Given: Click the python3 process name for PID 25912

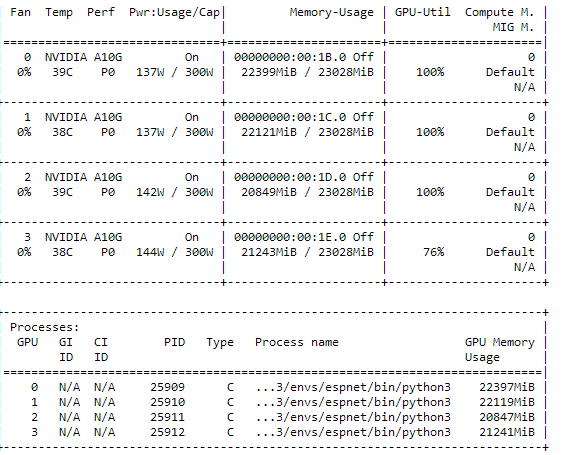Looking at the screenshot, I should [353, 432].
